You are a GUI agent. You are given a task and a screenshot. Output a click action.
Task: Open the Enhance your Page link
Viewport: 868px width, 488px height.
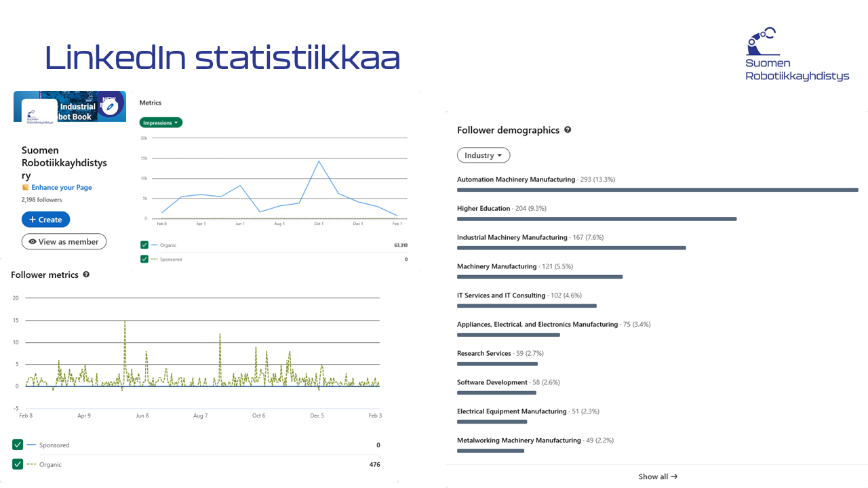coord(62,188)
